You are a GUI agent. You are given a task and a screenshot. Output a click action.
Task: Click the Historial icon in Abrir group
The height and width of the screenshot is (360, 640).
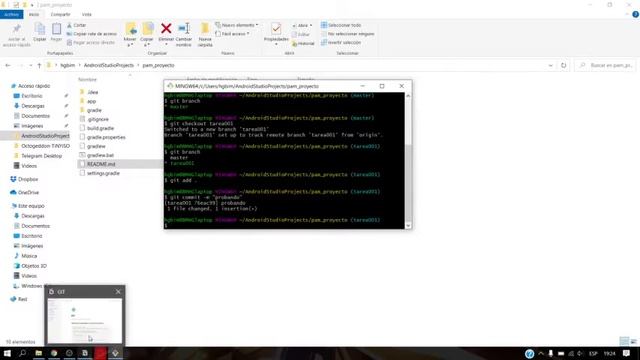[x=303, y=43]
